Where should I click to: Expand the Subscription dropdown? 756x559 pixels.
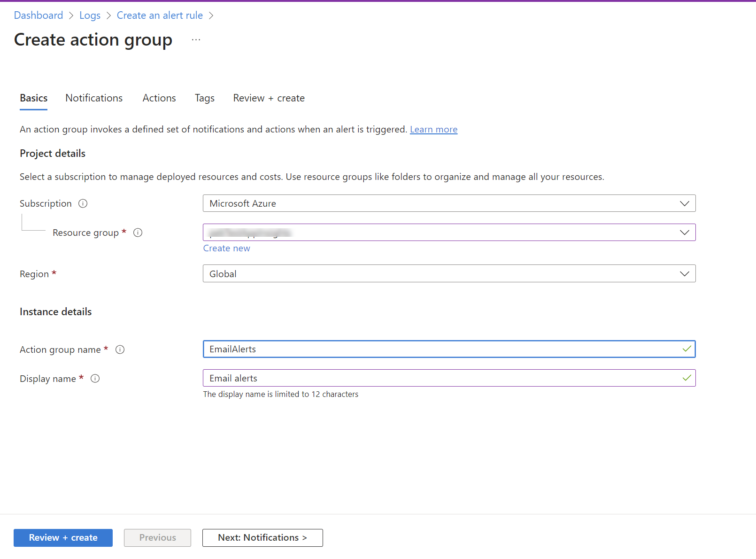point(449,203)
